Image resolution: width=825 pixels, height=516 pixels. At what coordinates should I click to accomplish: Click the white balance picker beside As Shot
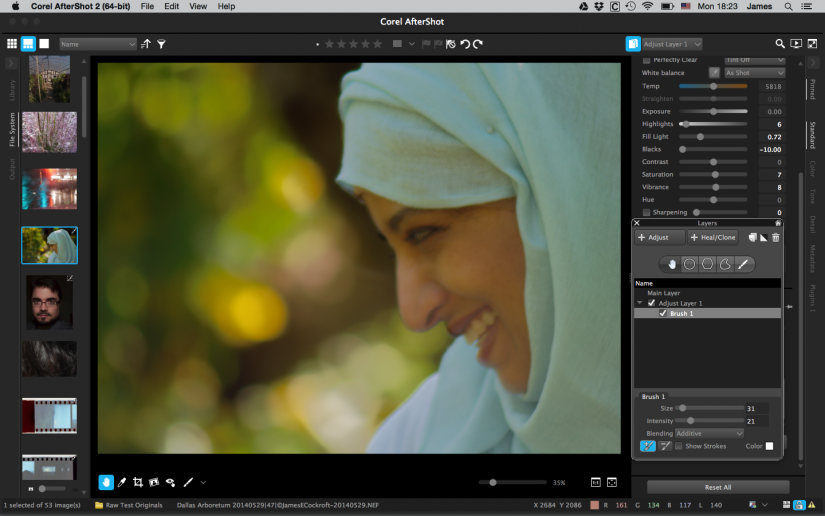(x=714, y=73)
